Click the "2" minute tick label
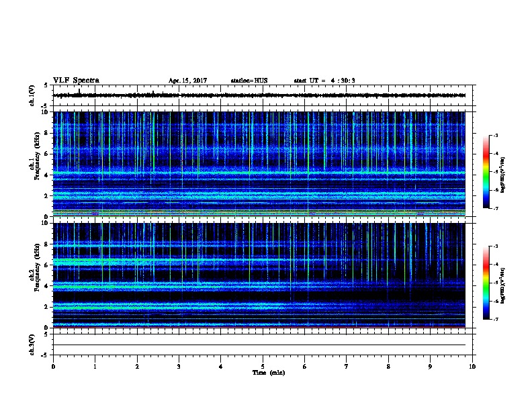 pos(137,367)
